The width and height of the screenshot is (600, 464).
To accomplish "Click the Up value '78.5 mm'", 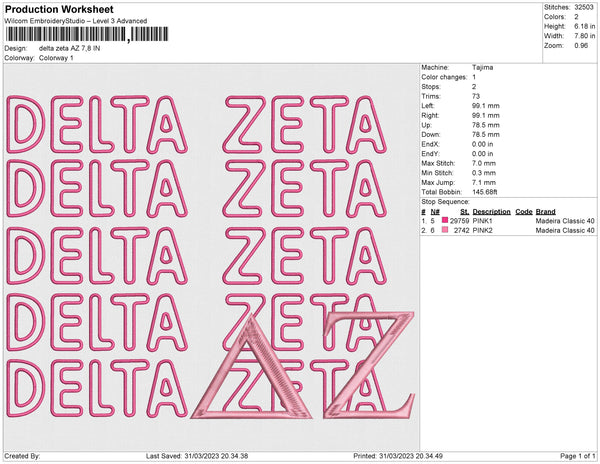I will pyautogui.click(x=486, y=125).
